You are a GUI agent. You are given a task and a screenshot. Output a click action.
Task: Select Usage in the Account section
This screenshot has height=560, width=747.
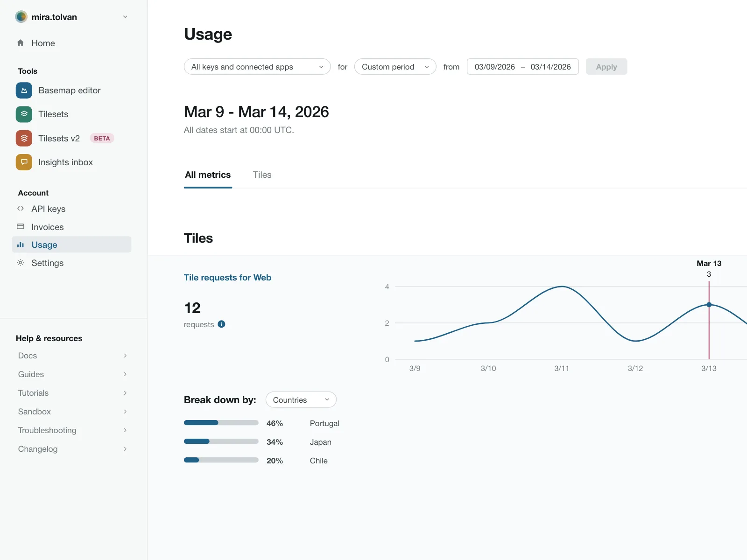(71, 245)
